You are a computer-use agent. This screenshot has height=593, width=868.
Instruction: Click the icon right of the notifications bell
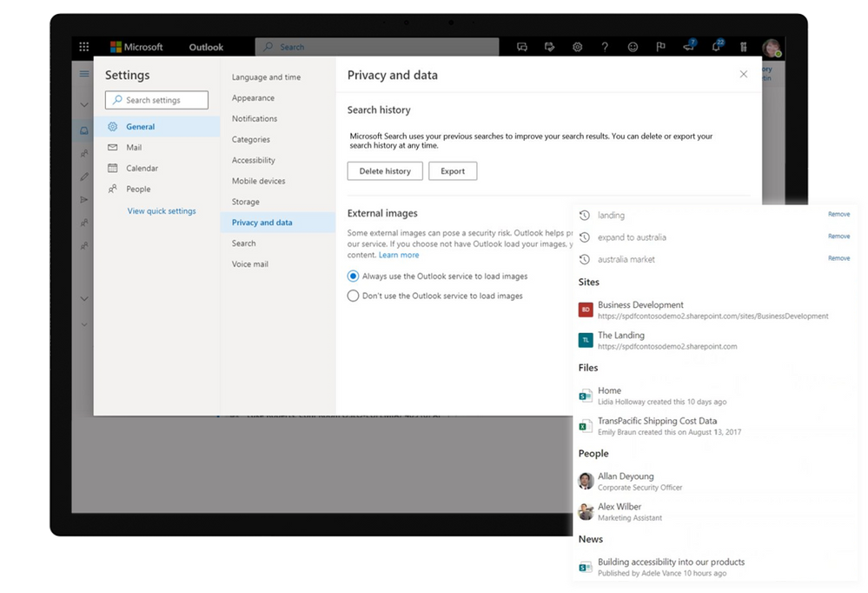click(x=744, y=47)
